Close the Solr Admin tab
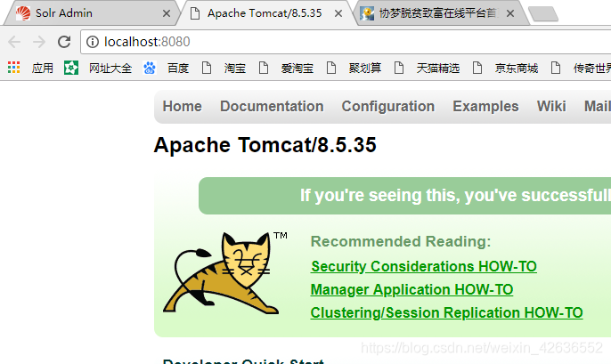 167,13
